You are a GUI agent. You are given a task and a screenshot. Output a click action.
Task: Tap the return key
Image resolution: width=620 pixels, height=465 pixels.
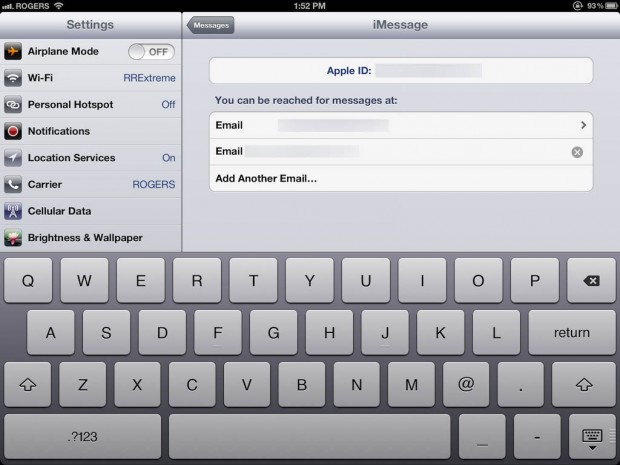point(572,333)
